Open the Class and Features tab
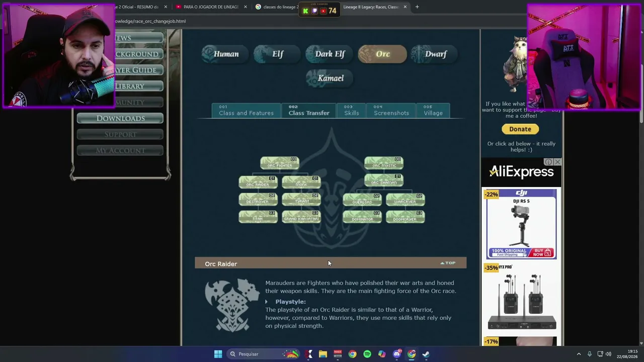The height and width of the screenshot is (362, 644). 246,111
